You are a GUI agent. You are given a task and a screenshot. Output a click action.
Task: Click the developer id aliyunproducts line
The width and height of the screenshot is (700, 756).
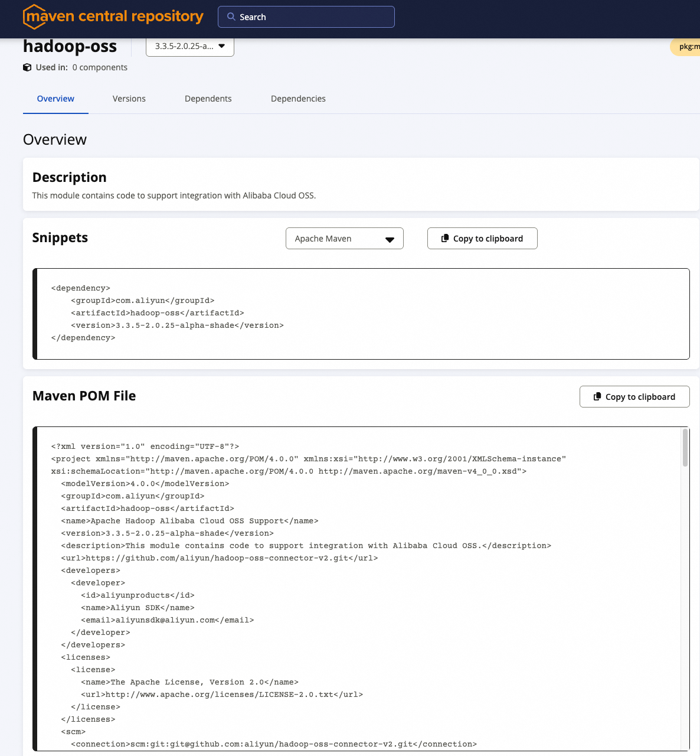[138, 595]
